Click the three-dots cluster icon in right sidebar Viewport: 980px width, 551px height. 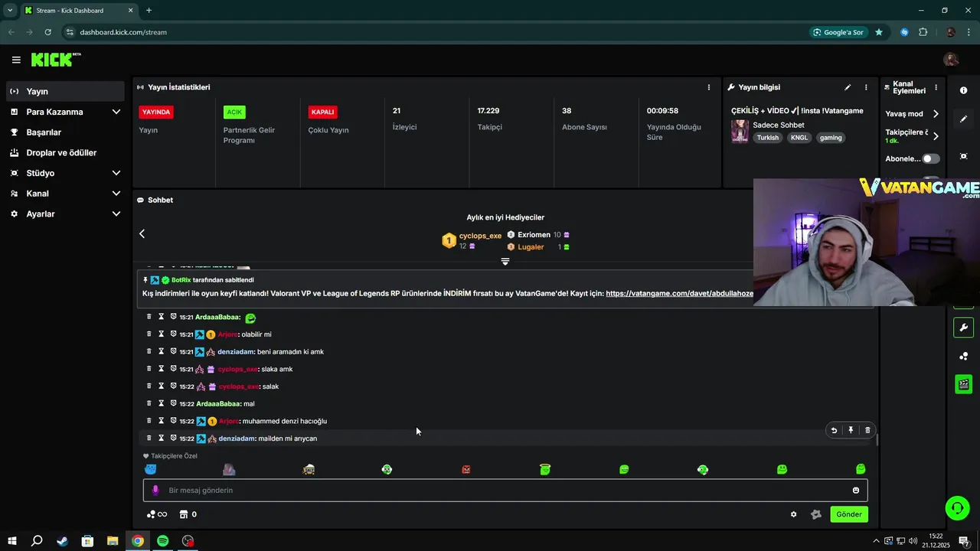[963, 356]
